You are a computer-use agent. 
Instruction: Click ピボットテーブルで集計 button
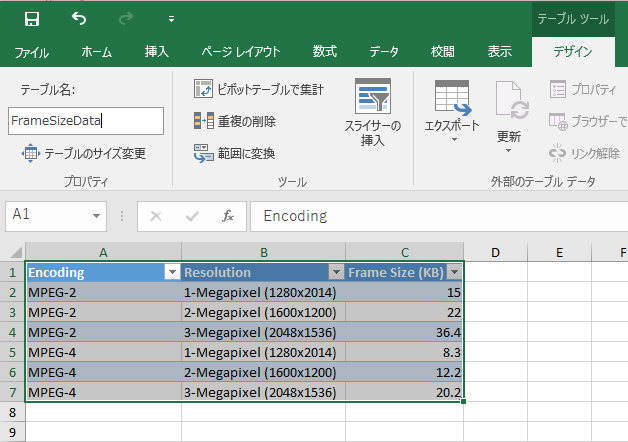[258, 89]
